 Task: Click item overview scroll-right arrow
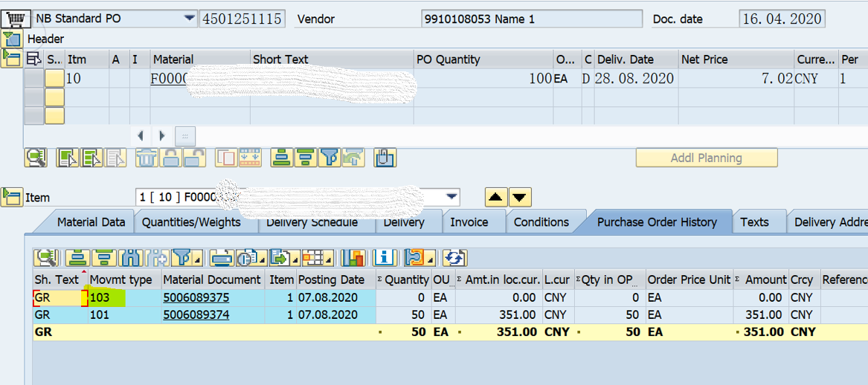coord(161,135)
